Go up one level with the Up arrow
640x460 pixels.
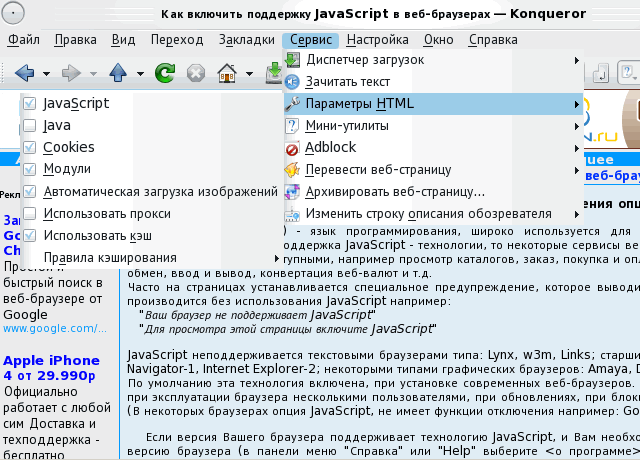point(118,73)
